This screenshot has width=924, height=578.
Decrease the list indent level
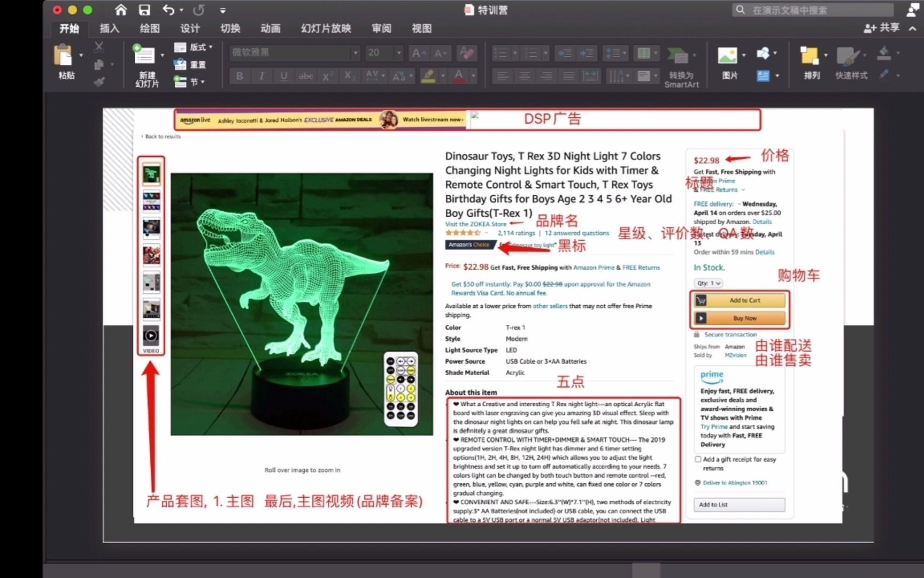click(x=565, y=53)
